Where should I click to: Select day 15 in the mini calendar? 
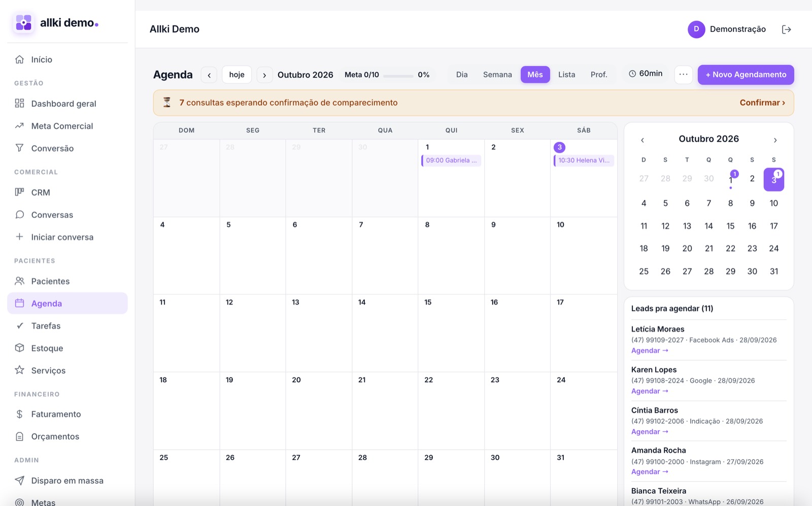click(x=730, y=226)
